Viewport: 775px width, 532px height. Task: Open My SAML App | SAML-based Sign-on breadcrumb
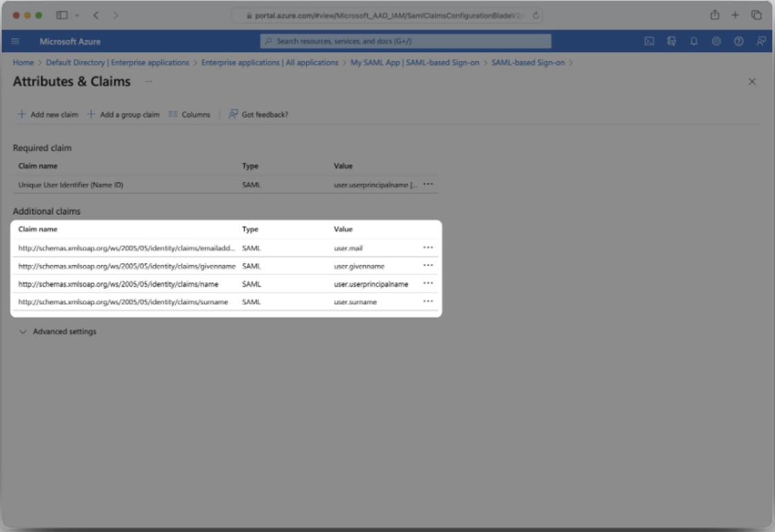(415, 62)
